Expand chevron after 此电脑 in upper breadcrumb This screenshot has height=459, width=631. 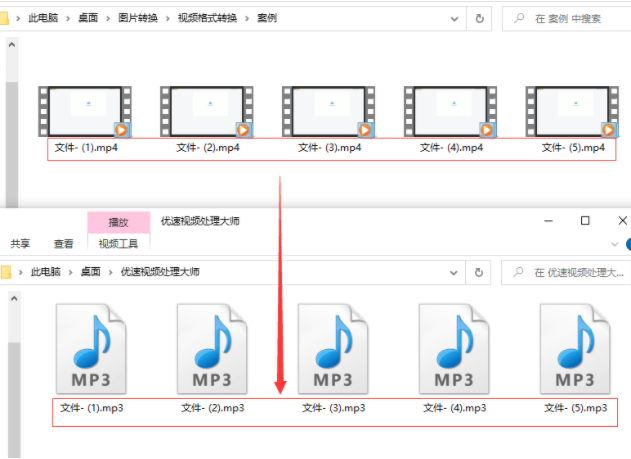pyautogui.click(x=68, y=19)
